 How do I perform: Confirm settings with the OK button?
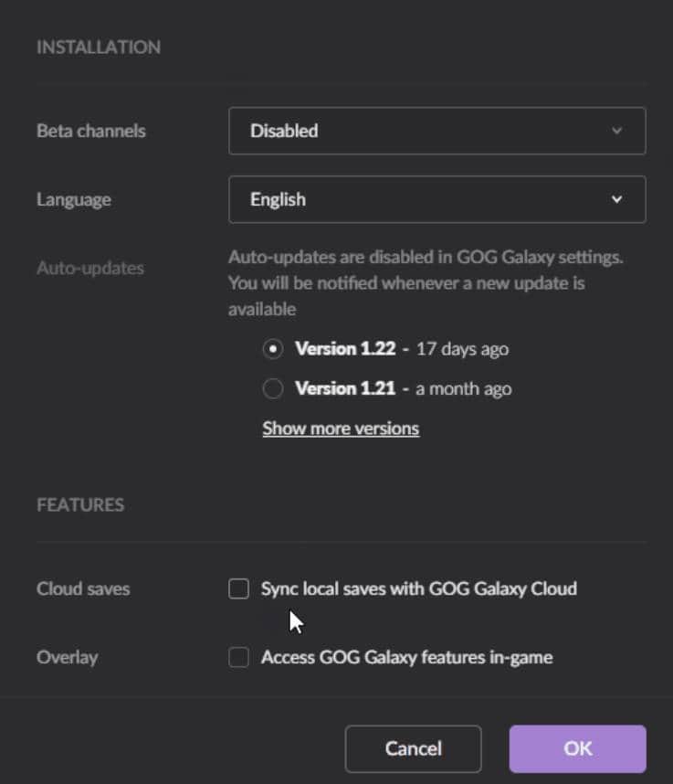click(x=577, y=748)
